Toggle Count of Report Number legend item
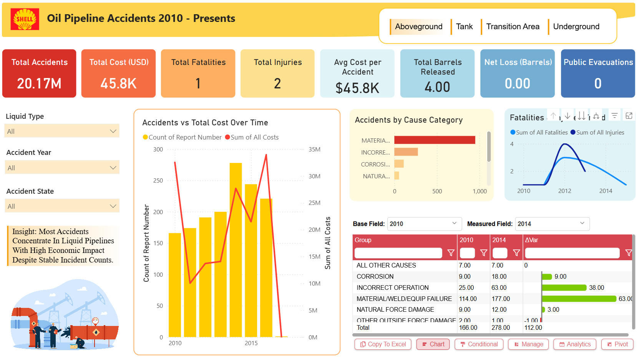The width and height of the screenshot is (644, 359). [182, 137]
